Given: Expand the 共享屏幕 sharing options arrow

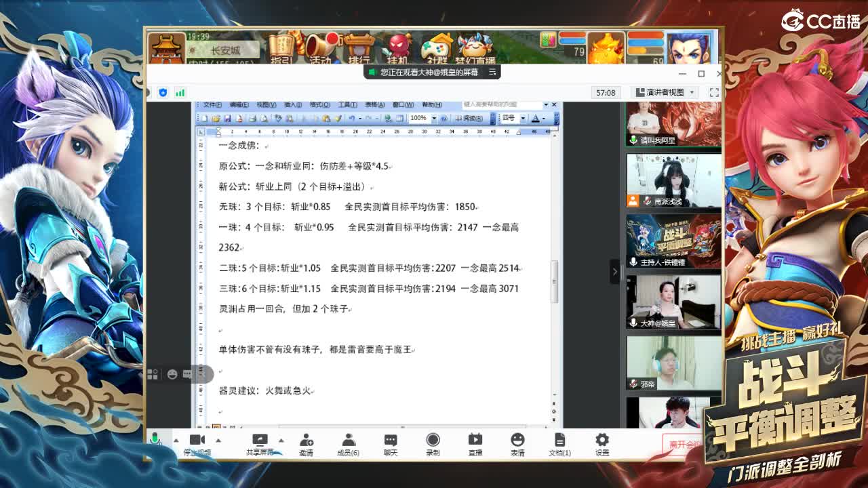Looking at the screenshot, I should pos(280,441).
